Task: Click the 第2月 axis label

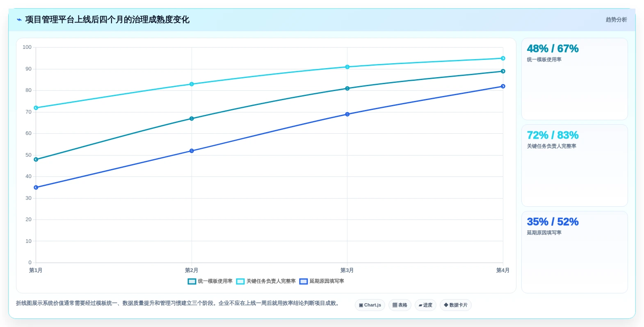Action: [192, 270]
